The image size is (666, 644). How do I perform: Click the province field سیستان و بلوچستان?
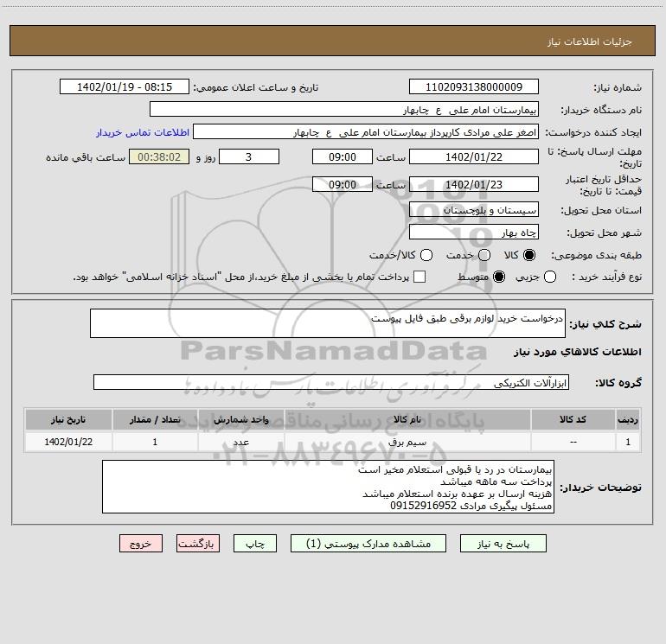tap(474, 210)
